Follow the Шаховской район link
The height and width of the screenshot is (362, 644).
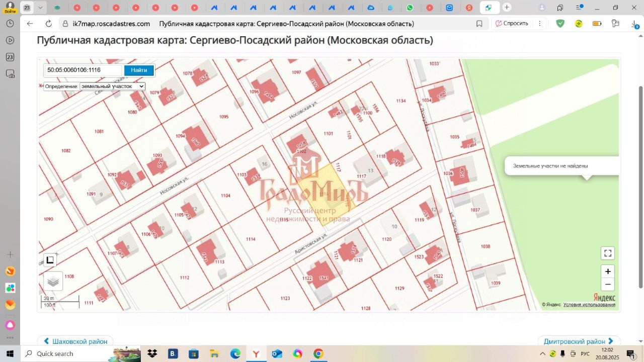coord(75,341)
